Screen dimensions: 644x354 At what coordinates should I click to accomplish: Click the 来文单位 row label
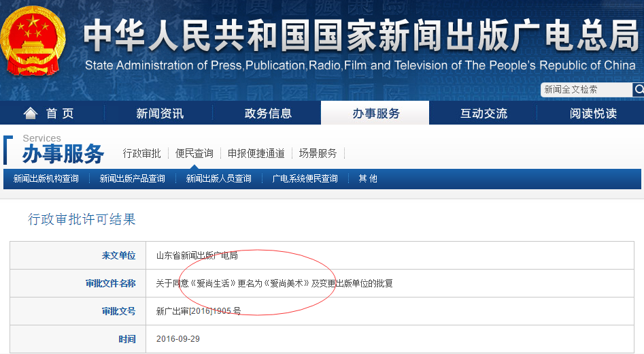[119, 255]
